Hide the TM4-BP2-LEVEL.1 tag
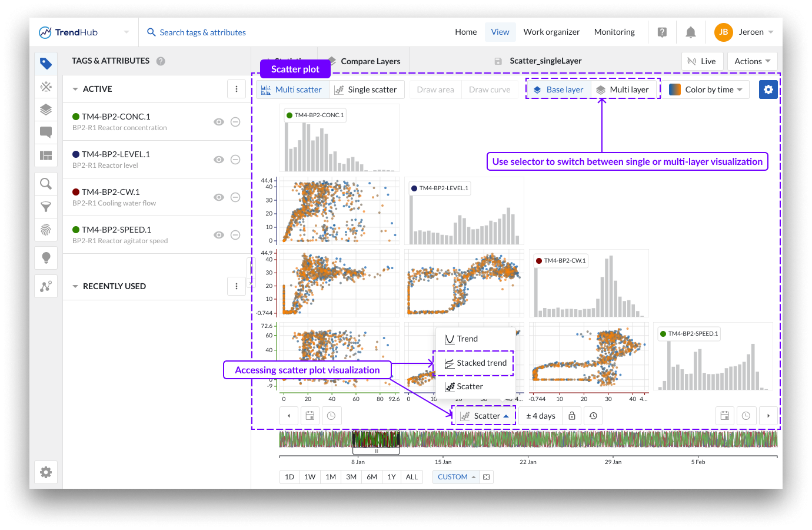This screenshot has width=812, height=530. [x=219, y=160]
